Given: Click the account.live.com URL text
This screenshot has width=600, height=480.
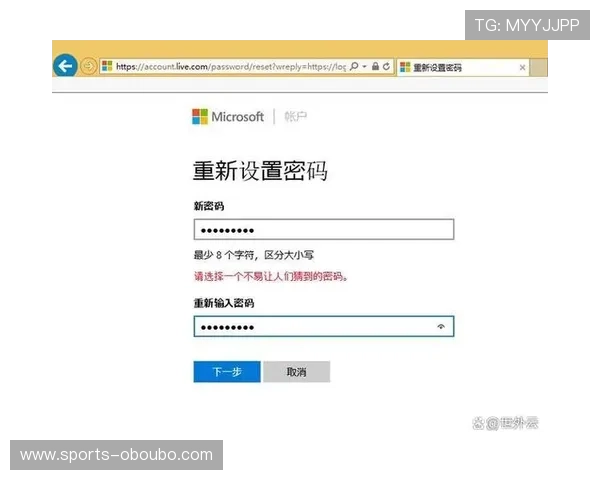Looking at the screenshot, I should [x=231, y=67].
